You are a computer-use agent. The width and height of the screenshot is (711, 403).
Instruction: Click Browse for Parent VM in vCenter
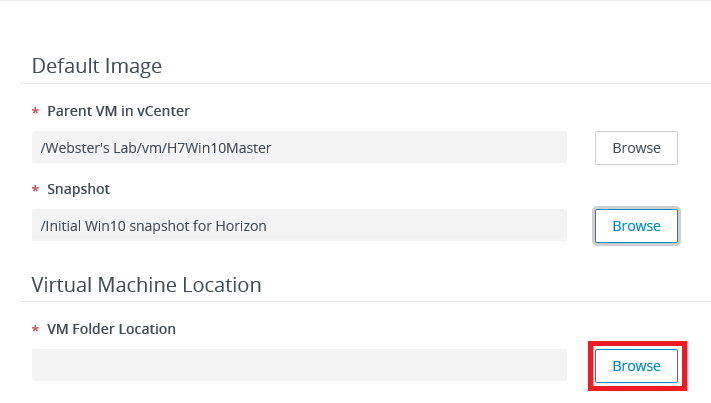click(636, 148)
